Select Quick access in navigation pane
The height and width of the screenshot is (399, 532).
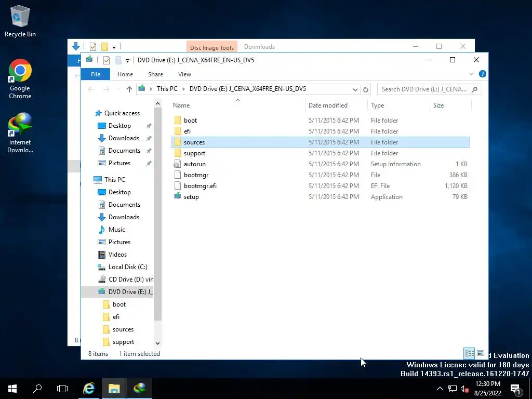pyautogui.click(x=122, y=113)
